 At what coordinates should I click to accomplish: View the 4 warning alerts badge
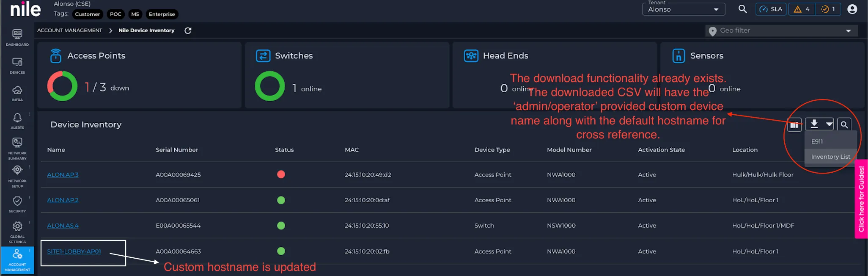[802, 9]
